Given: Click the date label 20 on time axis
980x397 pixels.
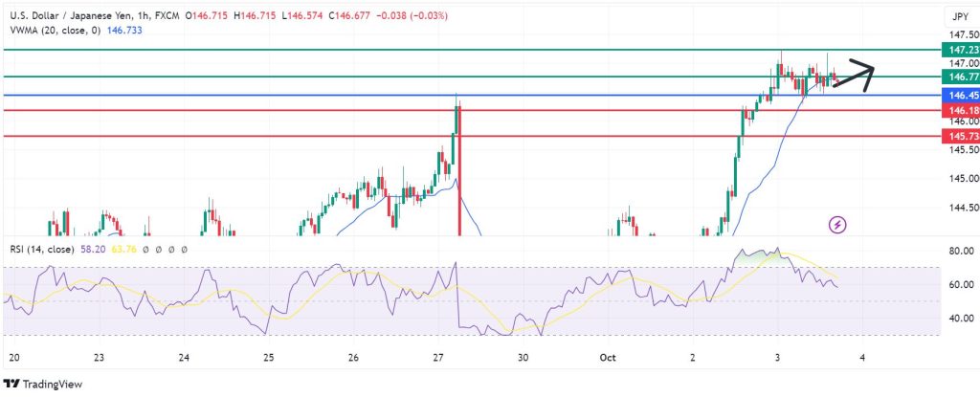Looking at the screenshot, I should 14,358.
